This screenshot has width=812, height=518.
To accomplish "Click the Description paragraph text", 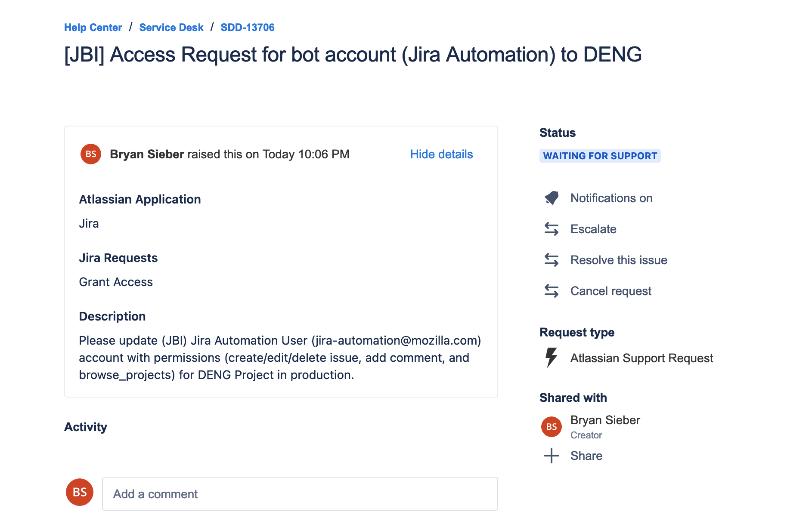I will click(280, 358).
